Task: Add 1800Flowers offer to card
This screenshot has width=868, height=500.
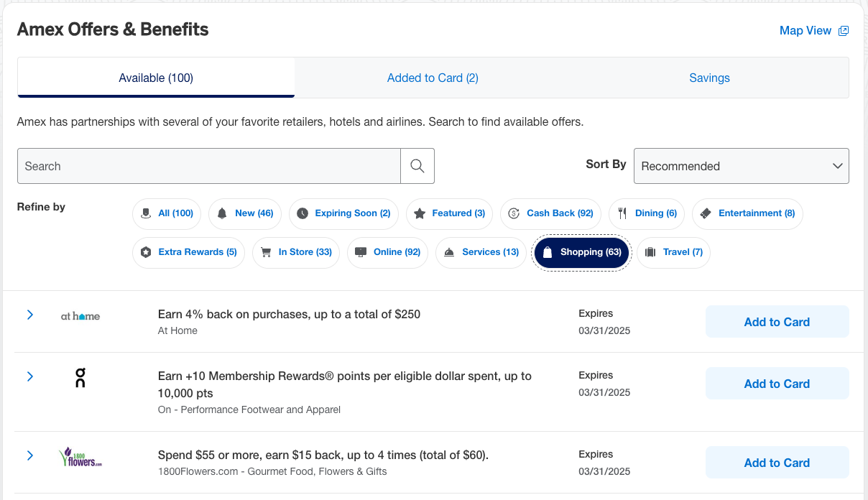Action: point(777,463)
